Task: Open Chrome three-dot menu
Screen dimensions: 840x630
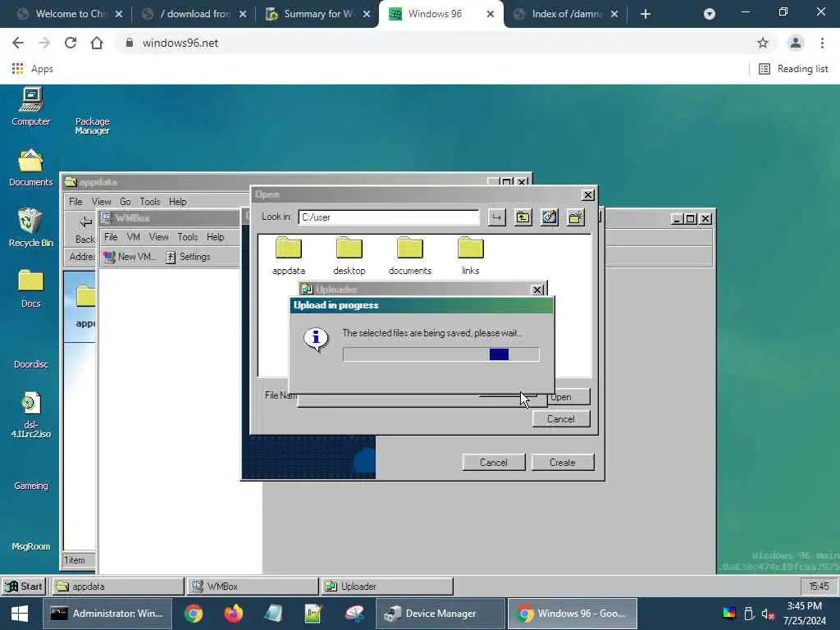Action: (x=822, y=43)
